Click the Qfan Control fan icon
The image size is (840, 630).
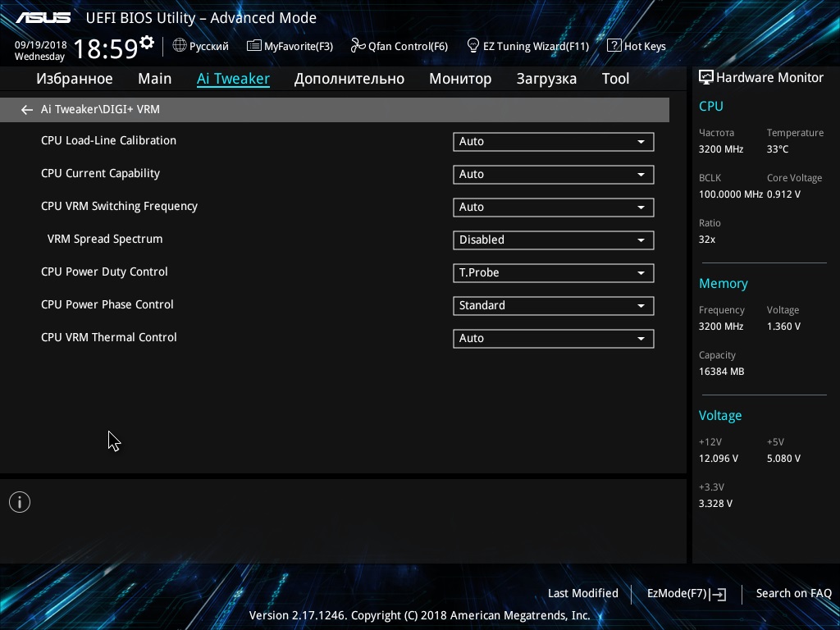coord(358,46)
